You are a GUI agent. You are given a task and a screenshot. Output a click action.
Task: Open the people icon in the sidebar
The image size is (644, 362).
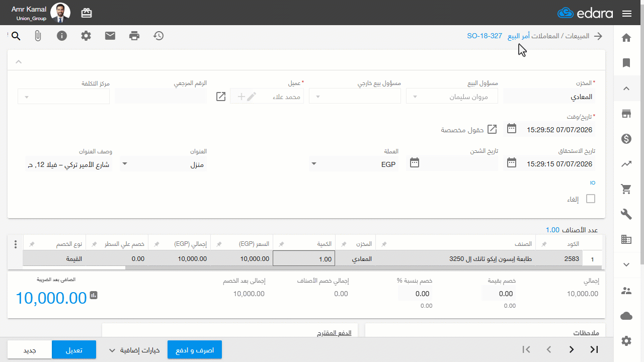[626, 291]
